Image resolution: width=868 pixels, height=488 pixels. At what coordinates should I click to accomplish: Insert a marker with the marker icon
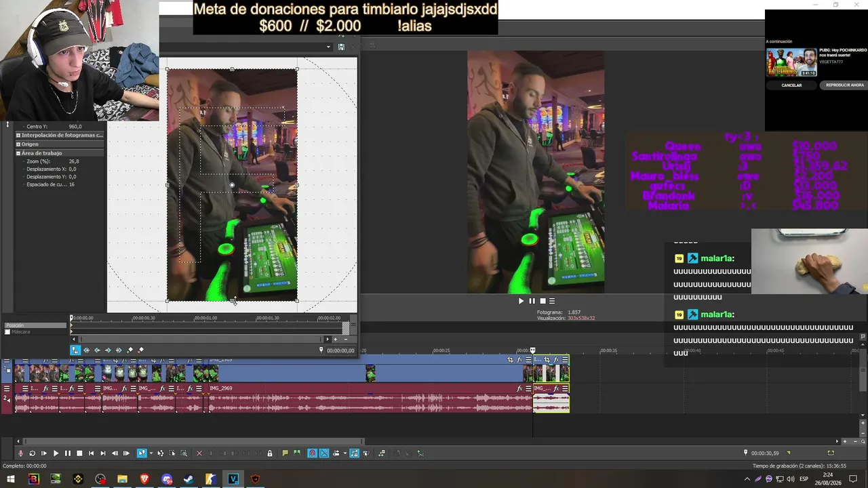click(x=285, y=453)
